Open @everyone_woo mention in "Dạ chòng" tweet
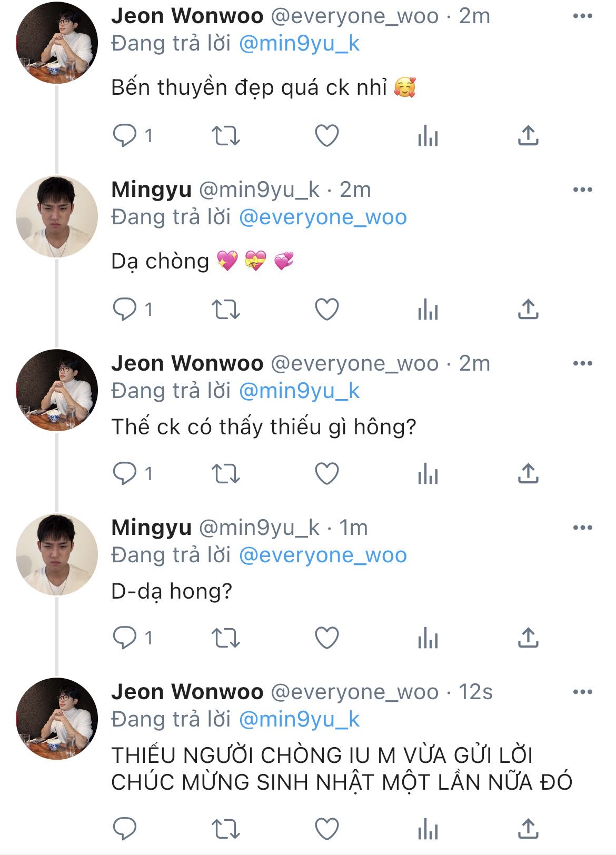616x855 pixels. coord(323,217)
